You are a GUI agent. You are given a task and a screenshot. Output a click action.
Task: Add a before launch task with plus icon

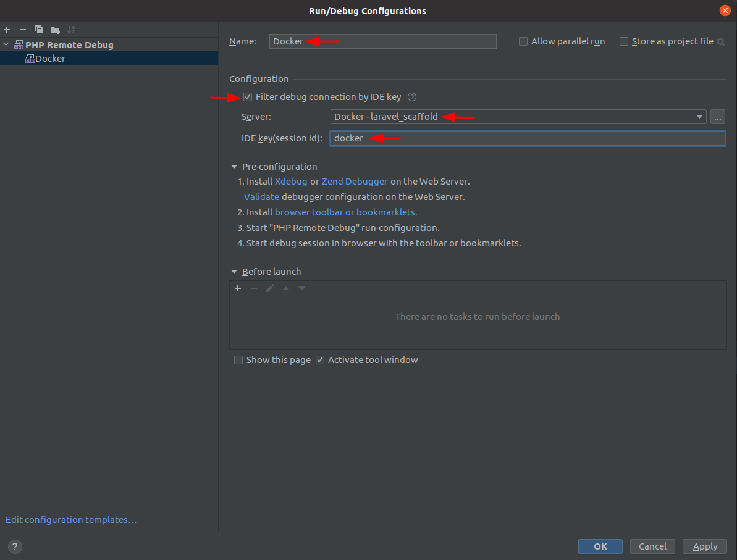click(238, 288)
